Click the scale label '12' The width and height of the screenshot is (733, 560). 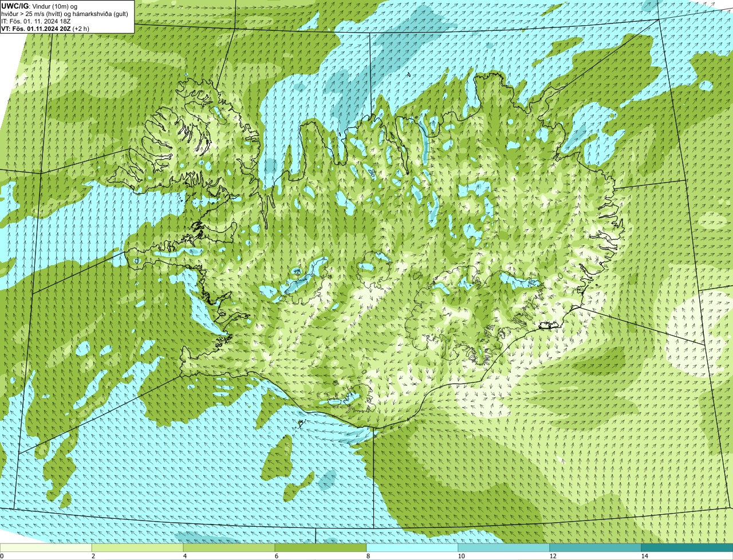tap(553, 556)
